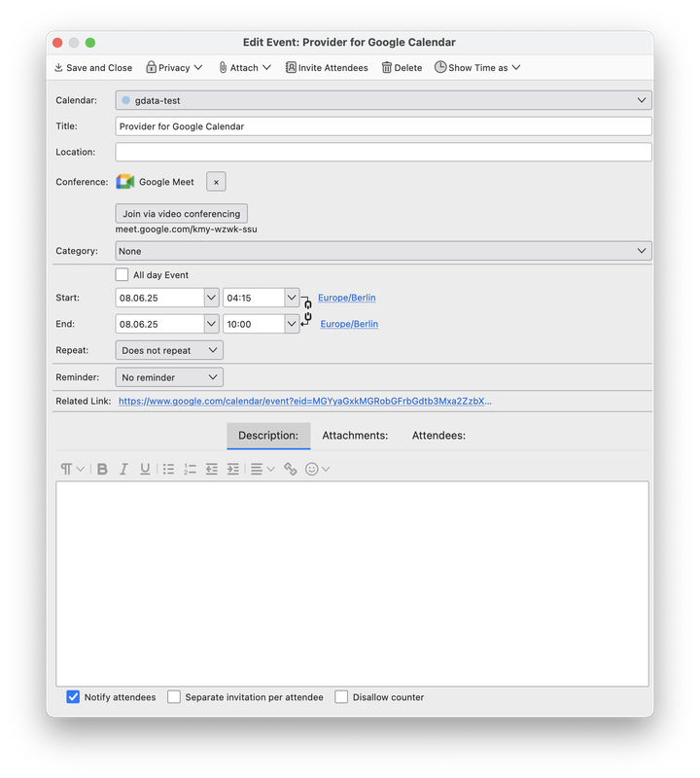Switch to the Attendees tab
700x778 pixels.
[x=438, y=435]
